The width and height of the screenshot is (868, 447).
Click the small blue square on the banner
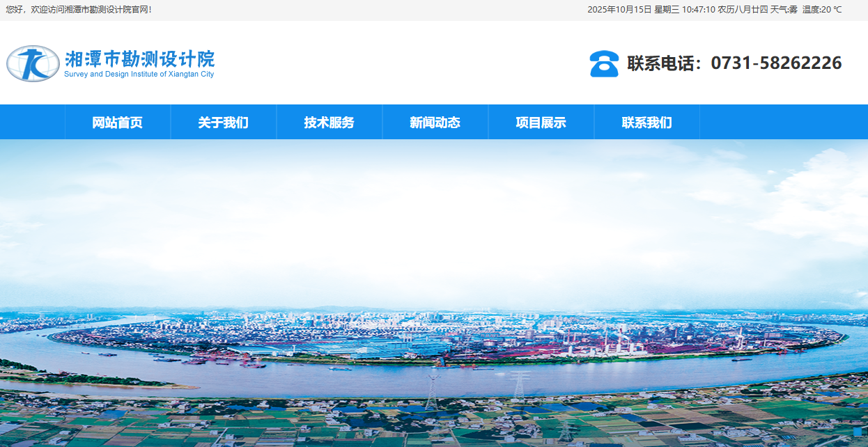[858, 432]
